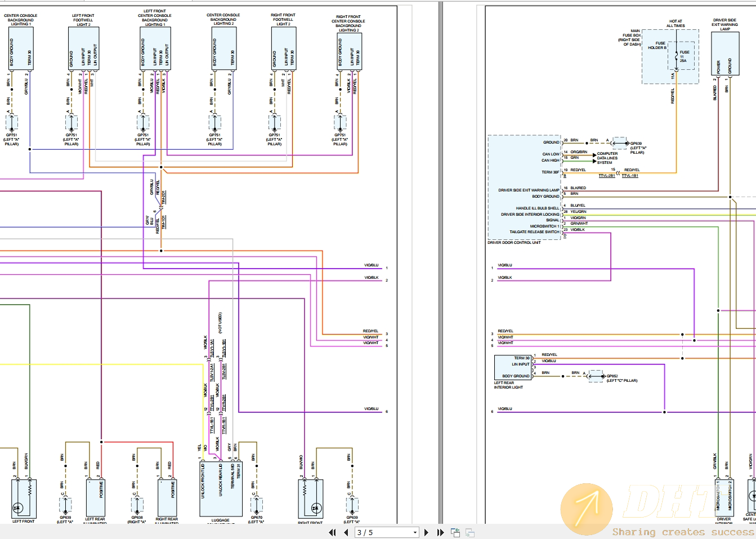Click the previous view icon in the navigation bar
This screenshot has width=756, height=539.
coord(455,532)
